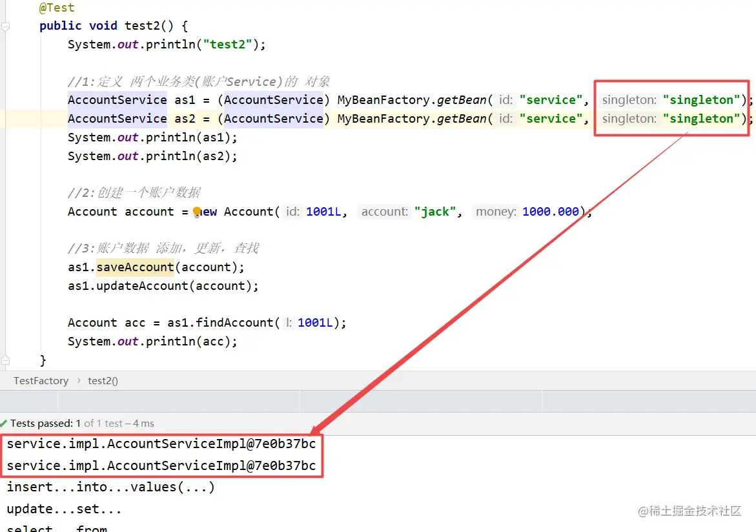Click the System.out.println(as1) statement
The height and width of the screenshot is (532, 756).
click(x=152, y=138)
